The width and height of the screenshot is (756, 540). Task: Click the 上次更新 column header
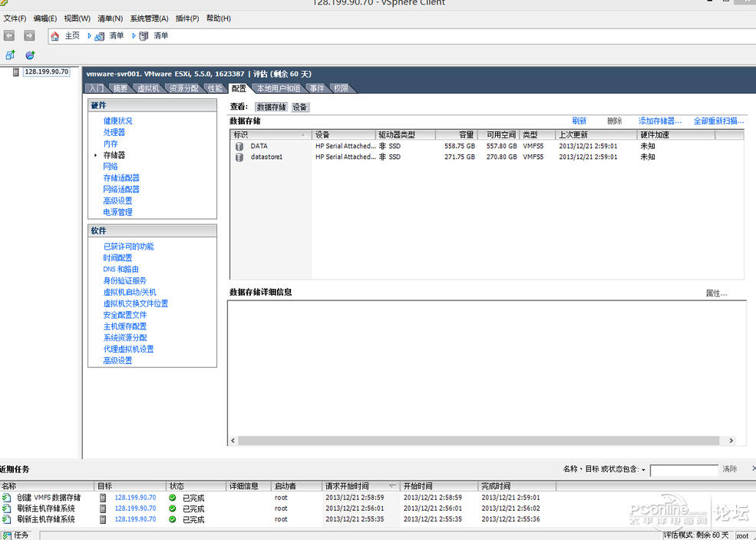tap(596, 135)
